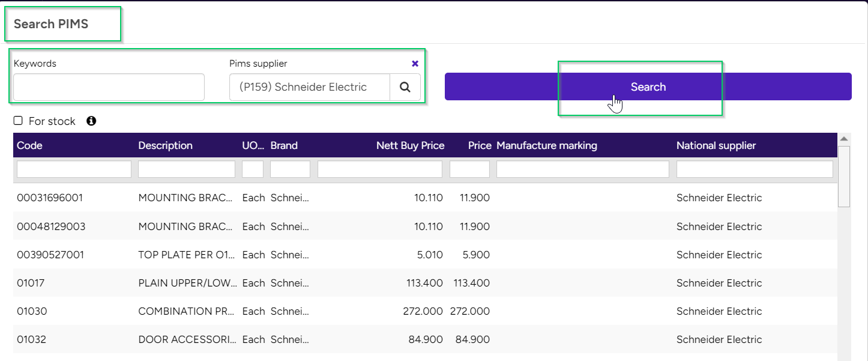Click the PLAIN UPPER/LOW... description cell
868x361 pixels.
(187, 283)
